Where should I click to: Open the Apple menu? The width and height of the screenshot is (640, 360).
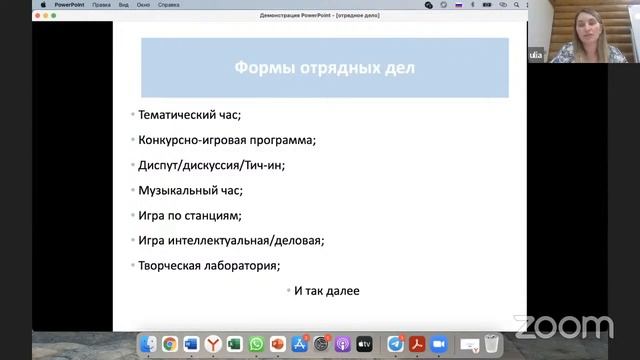click(43, 5)
